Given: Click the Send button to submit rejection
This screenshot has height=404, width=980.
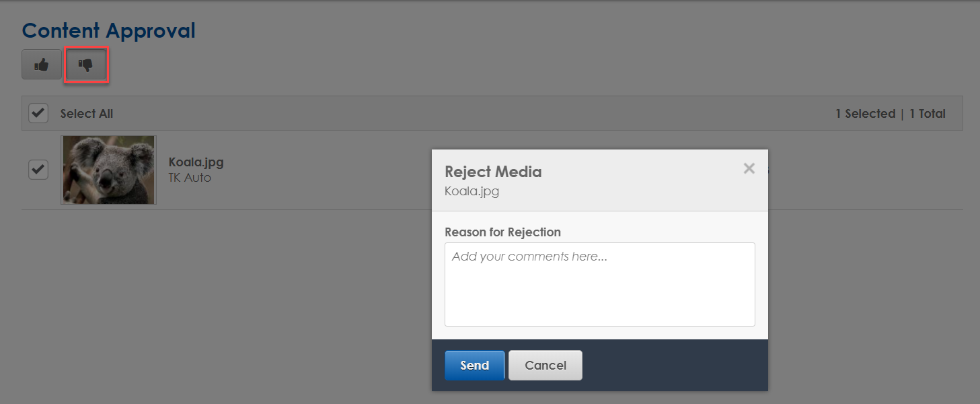Looking at the screenshot, I should pyautogui.click(x=474, y=365).
